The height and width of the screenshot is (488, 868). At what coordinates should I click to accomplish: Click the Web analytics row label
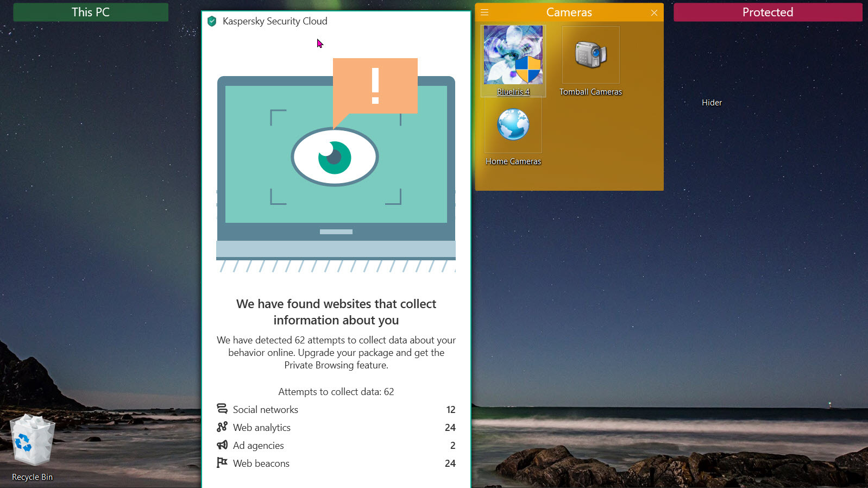[x=262, y=428]
